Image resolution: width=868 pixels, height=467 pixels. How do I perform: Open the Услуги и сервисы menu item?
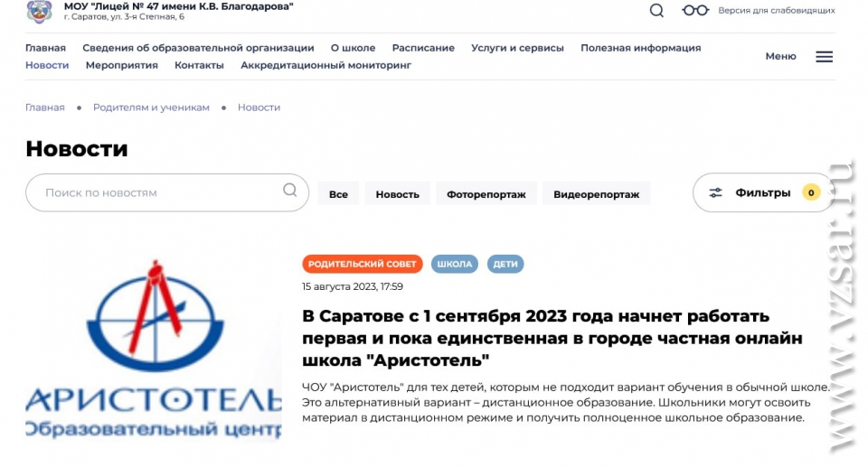517,48
